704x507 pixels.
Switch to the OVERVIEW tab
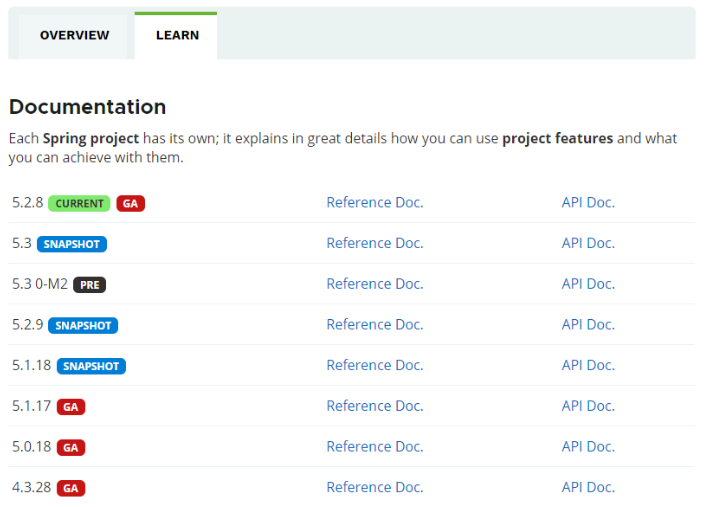click(x=74, y=36)
